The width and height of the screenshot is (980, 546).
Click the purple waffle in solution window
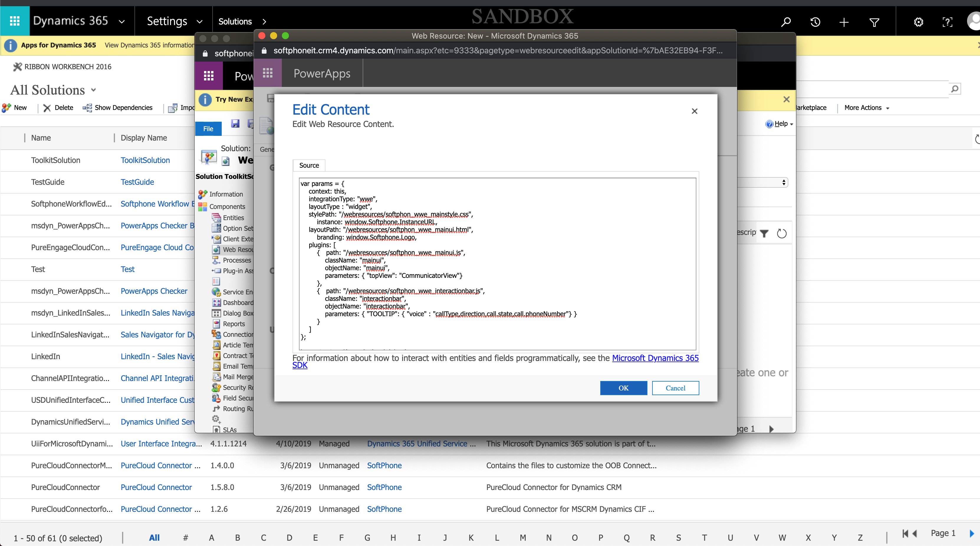click(x=208, y=76)
